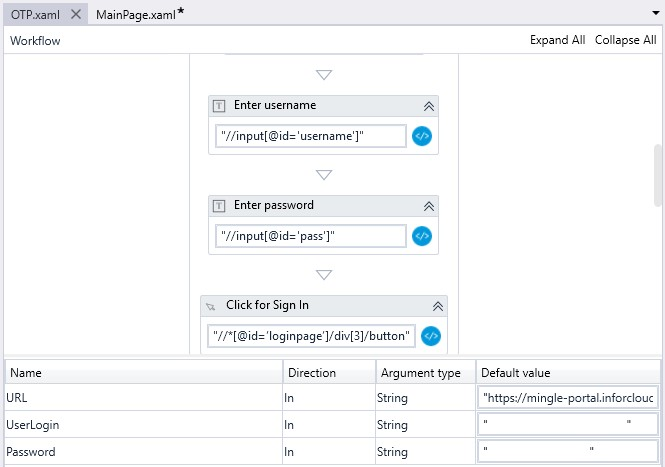665x467 pixels.
Task: Click selector editor icon for Sign In
Action: click(431, 336)
